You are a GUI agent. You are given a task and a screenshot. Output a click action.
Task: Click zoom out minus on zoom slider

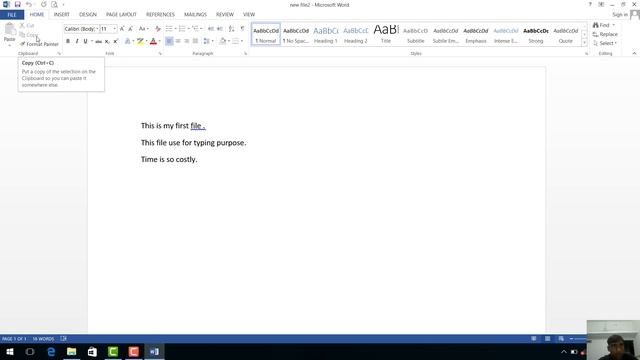pos(571,339)
